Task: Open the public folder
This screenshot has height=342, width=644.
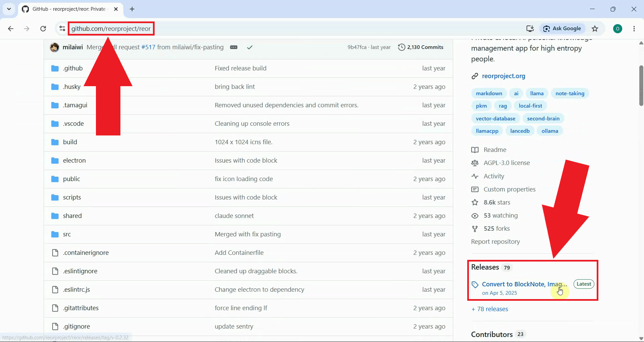Action: 71,179
